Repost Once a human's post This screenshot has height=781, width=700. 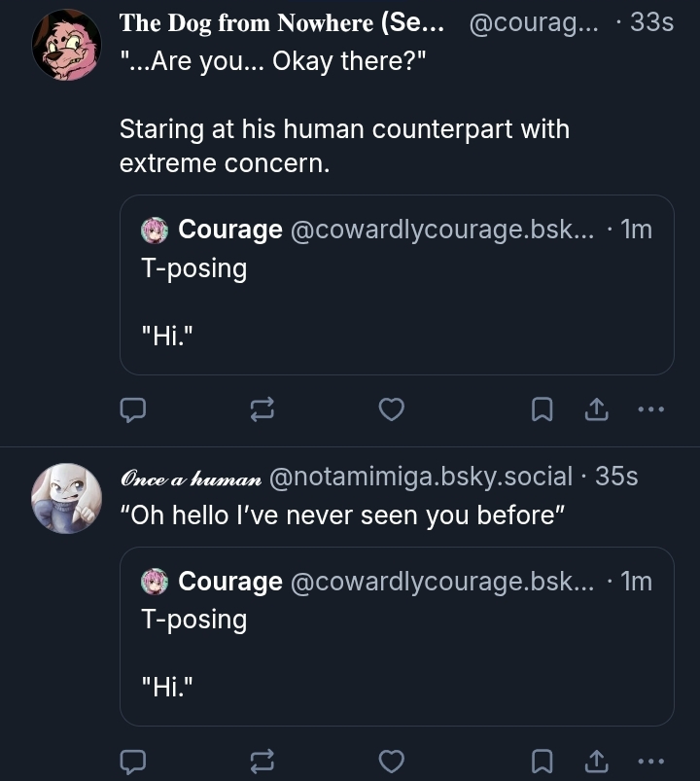point(262,762)
